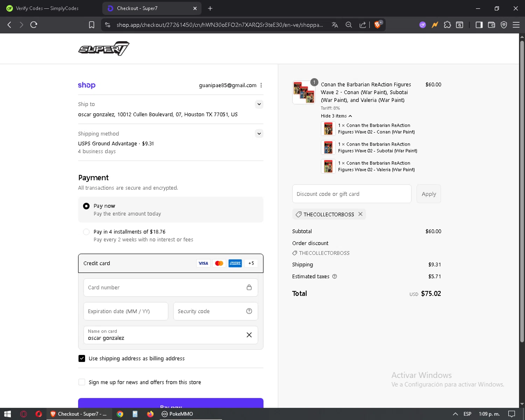The image size is (525, 420).
Task: Select the Credit card payment method header
Action: click(x=171, y=263)
